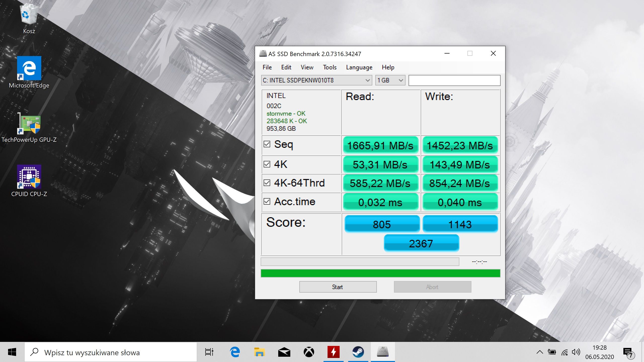Open File Explorer from the taskbar
Viewport: 644px width, 362px height.
pos(259,352)
